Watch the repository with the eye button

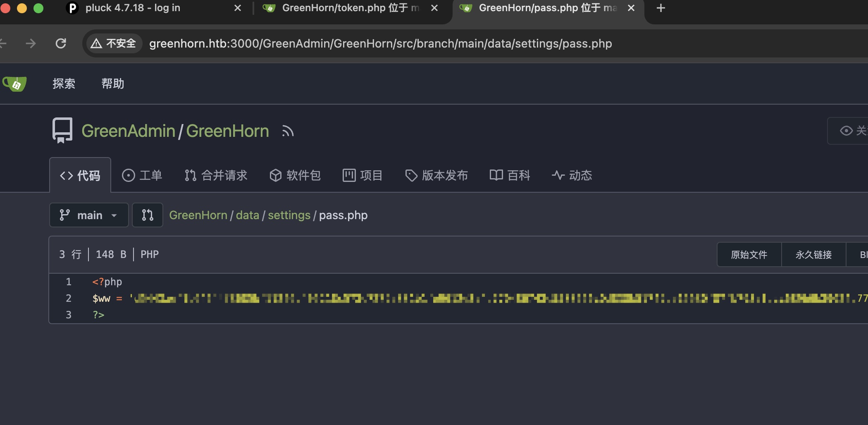tap(849, 131)
